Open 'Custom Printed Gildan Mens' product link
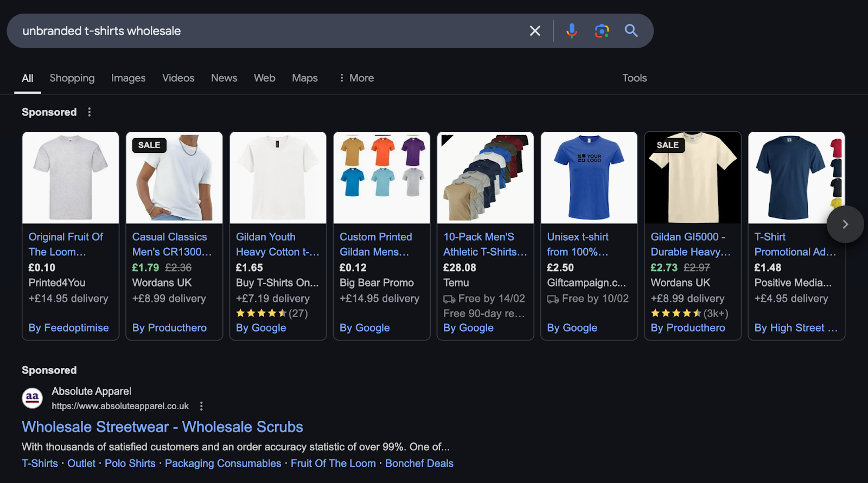Image resolution: width=868 pixels, height=483 pixels. (x=376, y=244)
